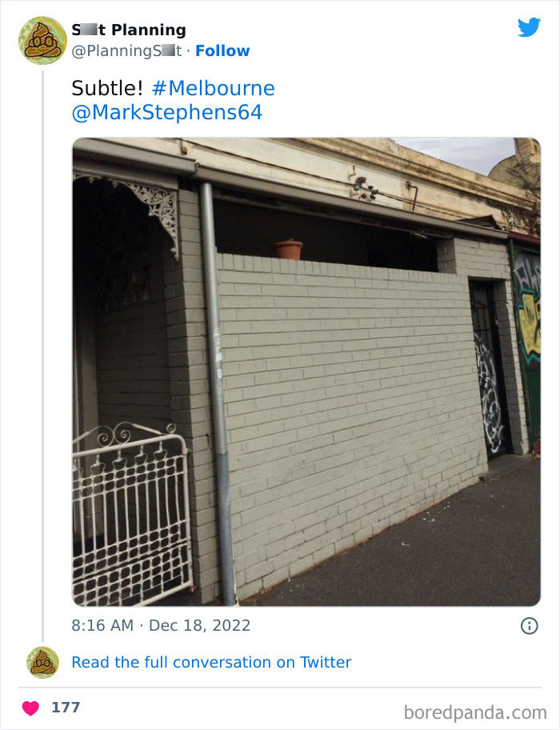
Task: Click the 8:16 AM tweet timestamp
Action: pos(102,625)
